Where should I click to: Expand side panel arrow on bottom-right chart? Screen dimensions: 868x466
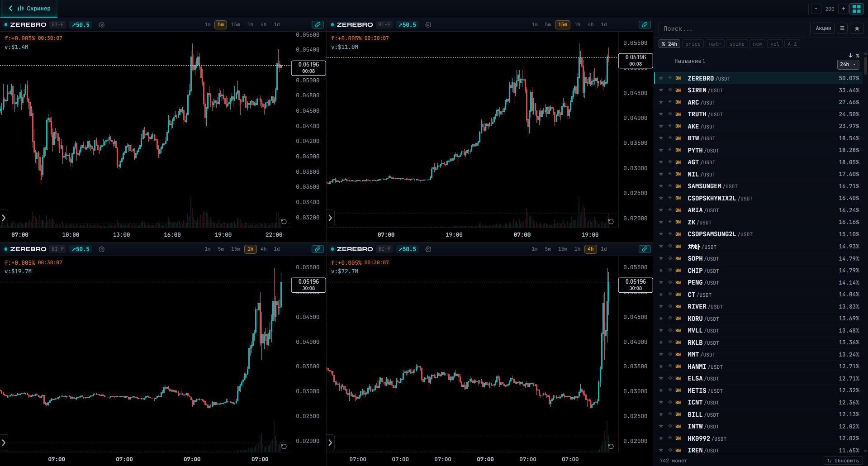click(x=330, y=443)
